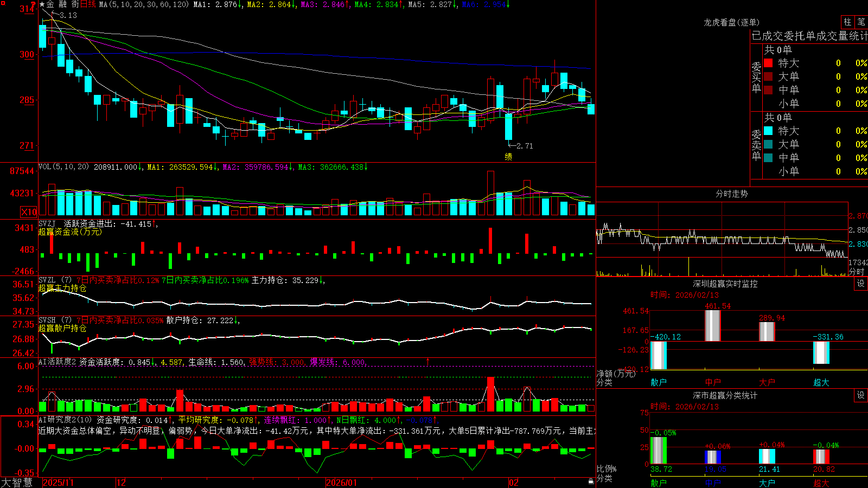Click the small red square icon in top-left corner

click(2, 2)
